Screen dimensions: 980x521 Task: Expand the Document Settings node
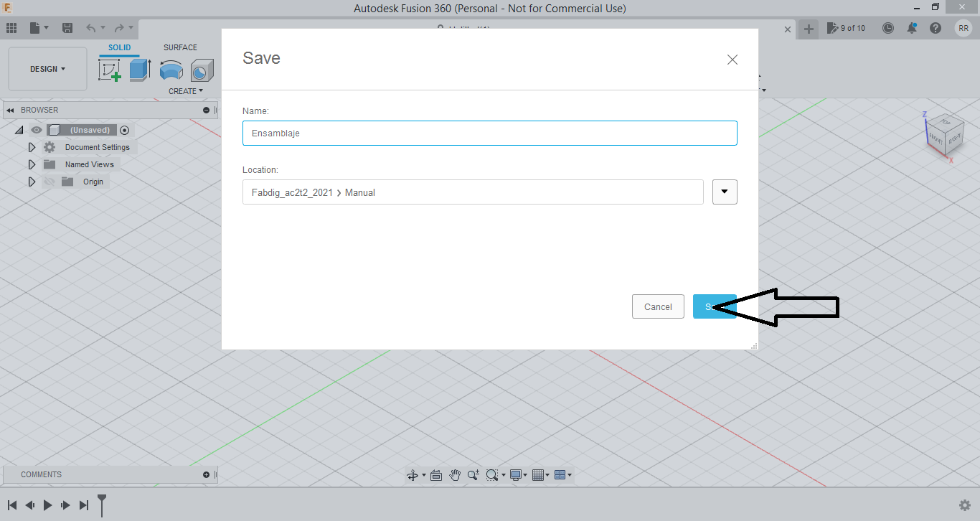coord(32,147)
